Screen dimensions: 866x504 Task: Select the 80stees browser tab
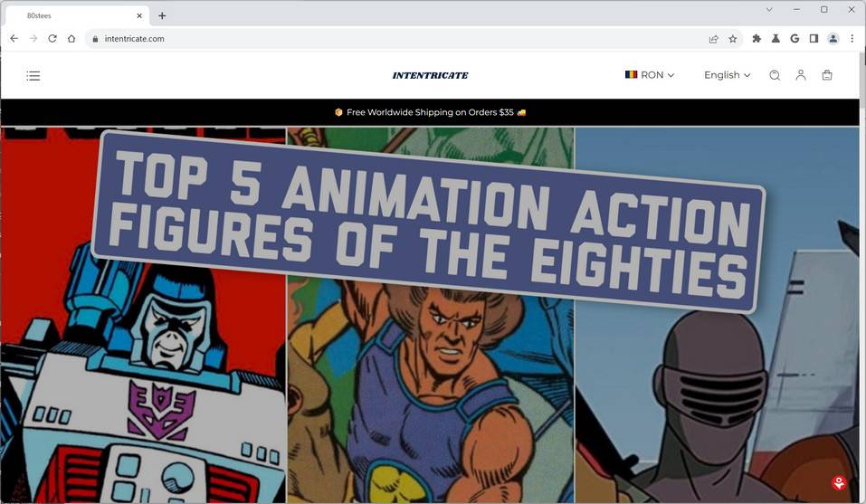(x=77, y=16)
